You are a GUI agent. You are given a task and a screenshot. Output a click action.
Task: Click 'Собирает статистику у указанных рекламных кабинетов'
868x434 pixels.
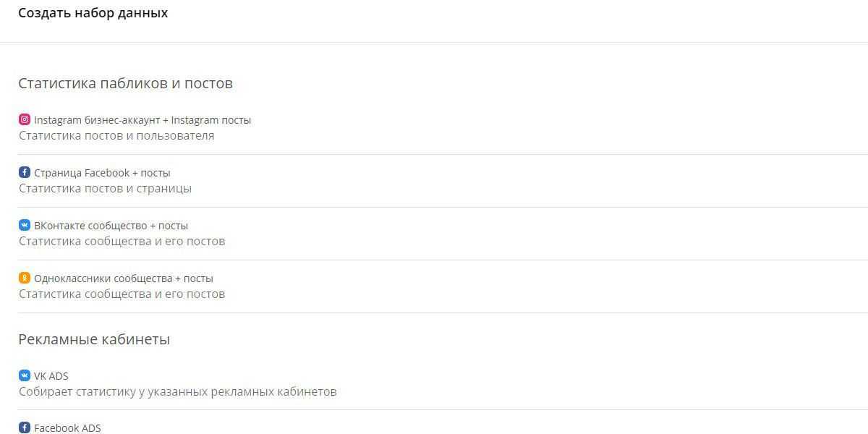177,392
